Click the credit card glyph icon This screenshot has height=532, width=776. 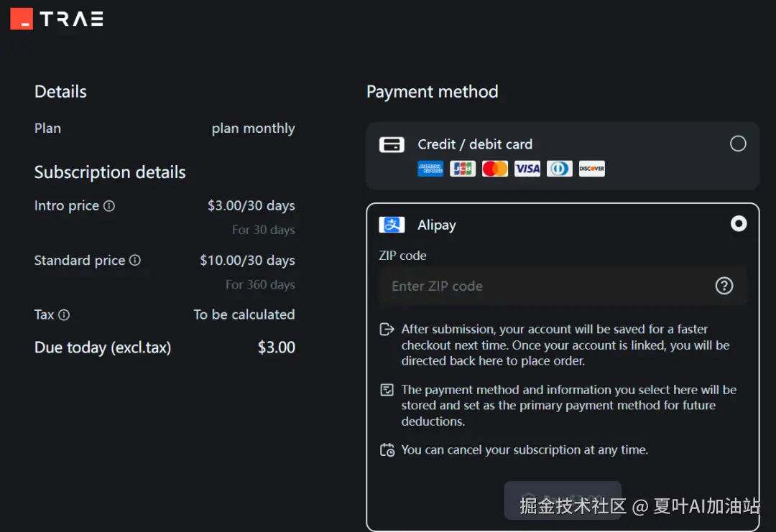392,144
